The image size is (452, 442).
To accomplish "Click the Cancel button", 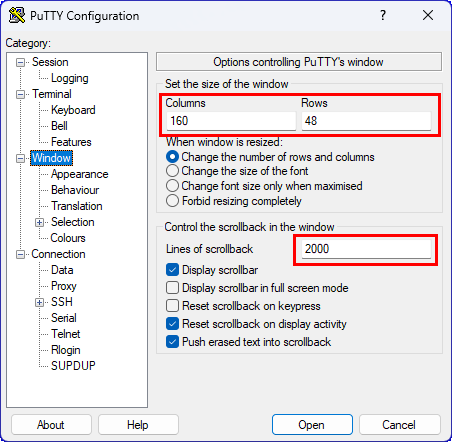I will [399, 425].
